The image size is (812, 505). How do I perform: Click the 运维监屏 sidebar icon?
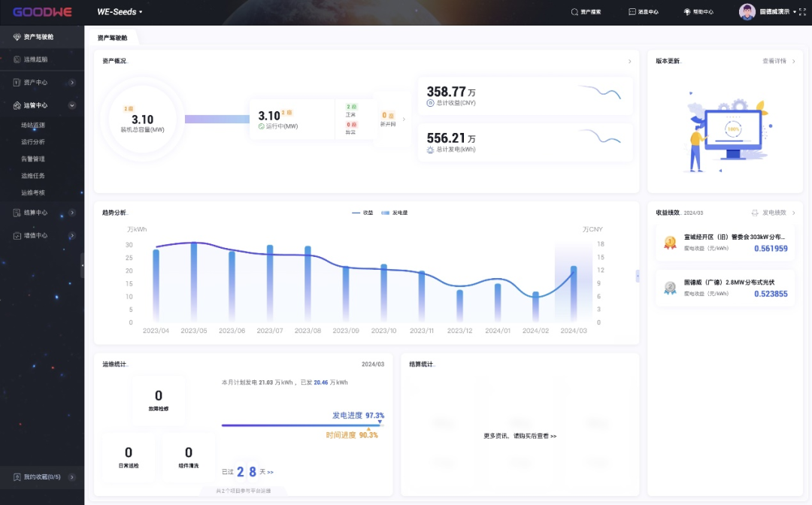tap(17, 59)
